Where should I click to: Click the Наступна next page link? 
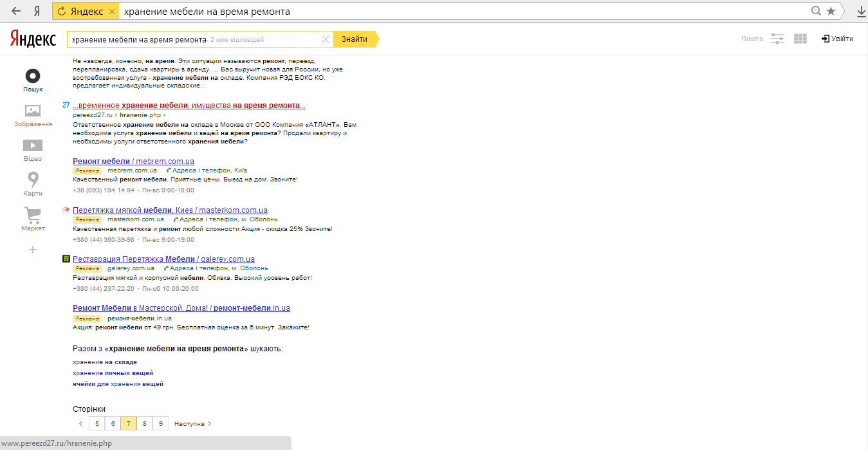(x=192, y=424)
